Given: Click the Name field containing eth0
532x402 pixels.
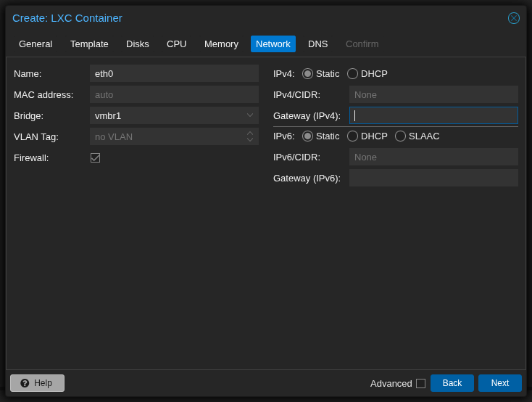Looking at the screenshot, I should (174, 73).
